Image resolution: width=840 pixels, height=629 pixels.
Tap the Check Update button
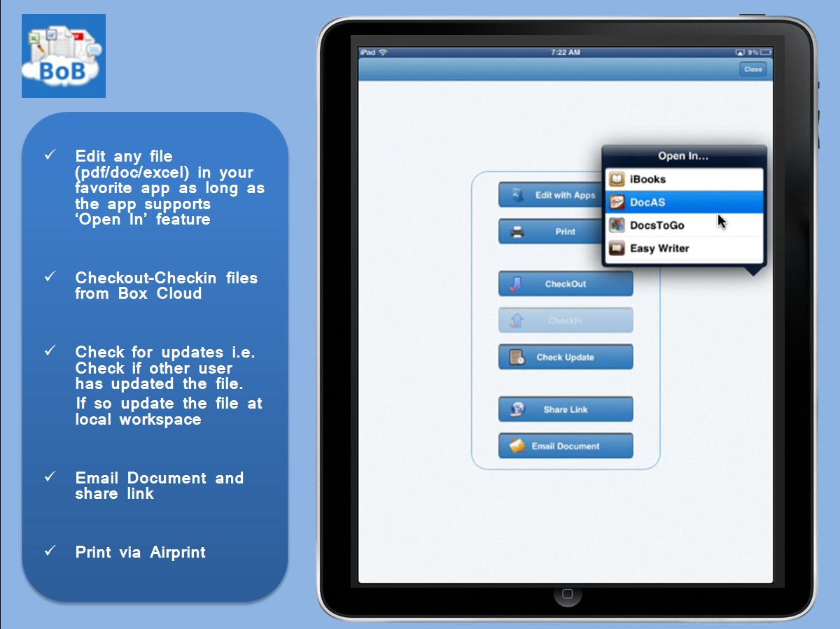click(x=566, y=357)
